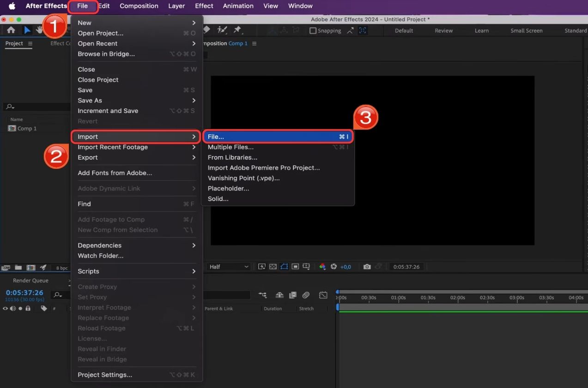Viewport: 588px width, 388px height.
Task: Open the Half resolution dropdown
Action: 229,267
